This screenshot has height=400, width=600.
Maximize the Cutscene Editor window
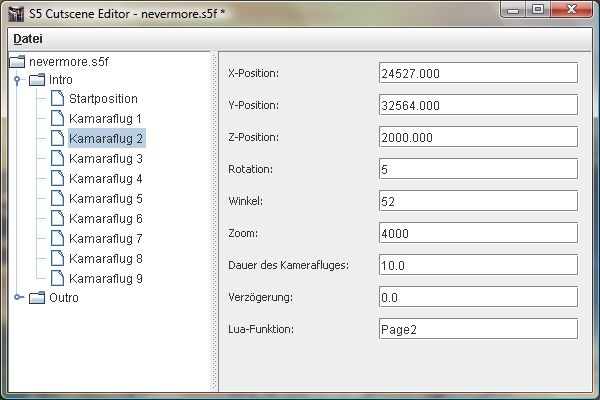pyautogui.click(x=537, y=11)
